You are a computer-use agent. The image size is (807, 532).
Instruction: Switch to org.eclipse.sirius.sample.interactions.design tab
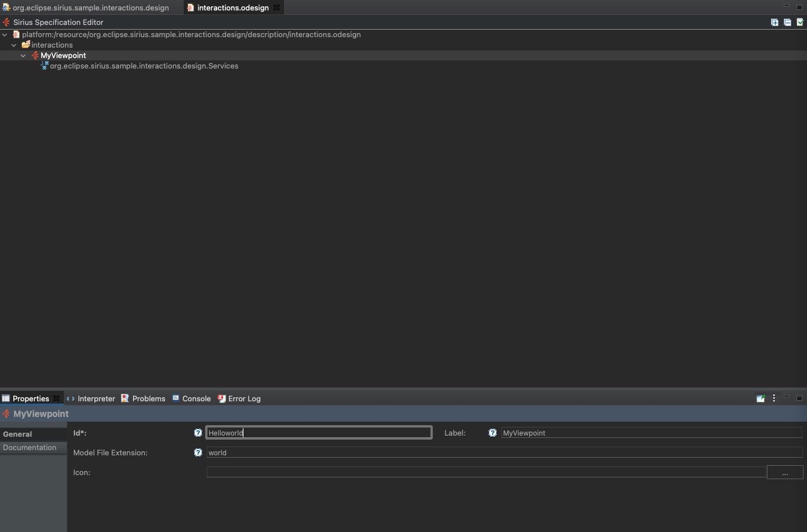(91, 8)
